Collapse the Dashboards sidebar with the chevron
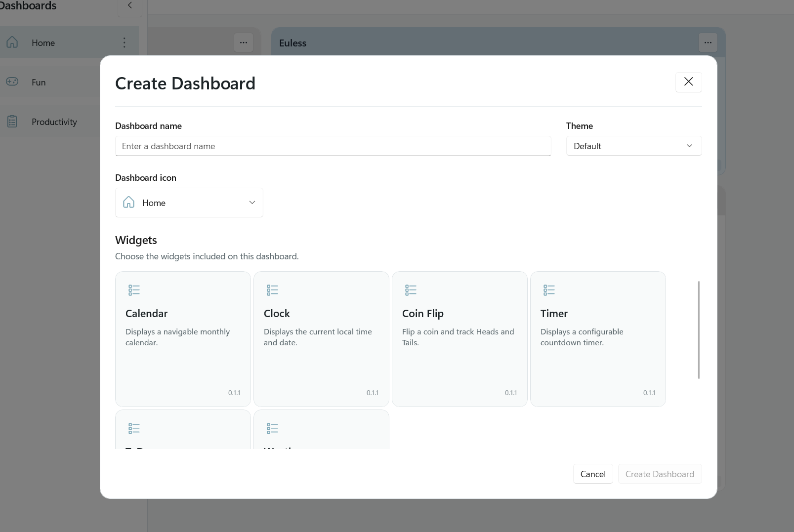This screenshot has width=794, height=532. click(x=130, y=6)
